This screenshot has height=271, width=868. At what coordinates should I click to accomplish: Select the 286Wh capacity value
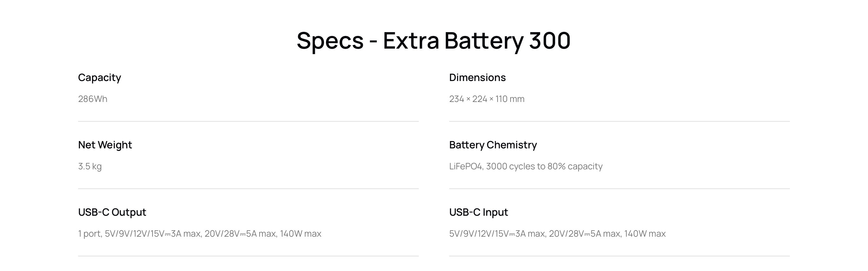pyautogui.click(x=93, y=99)
